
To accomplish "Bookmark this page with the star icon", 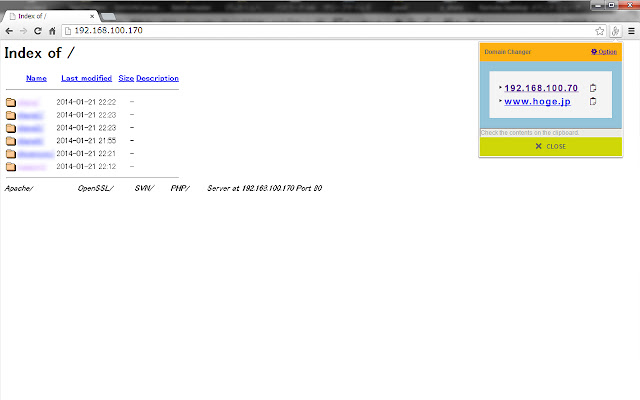I will tap(599, 31).
